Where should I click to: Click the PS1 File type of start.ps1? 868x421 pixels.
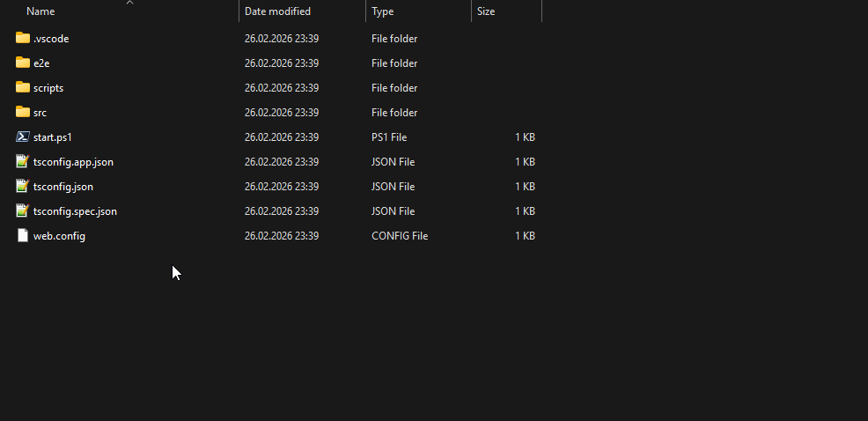tap(389, 137)
